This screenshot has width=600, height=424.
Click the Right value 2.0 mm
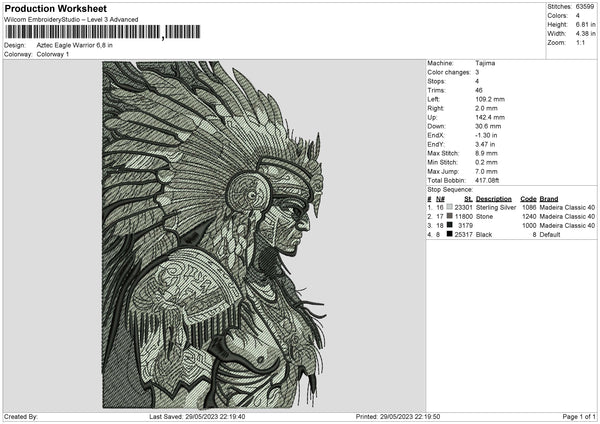(486, 108)
